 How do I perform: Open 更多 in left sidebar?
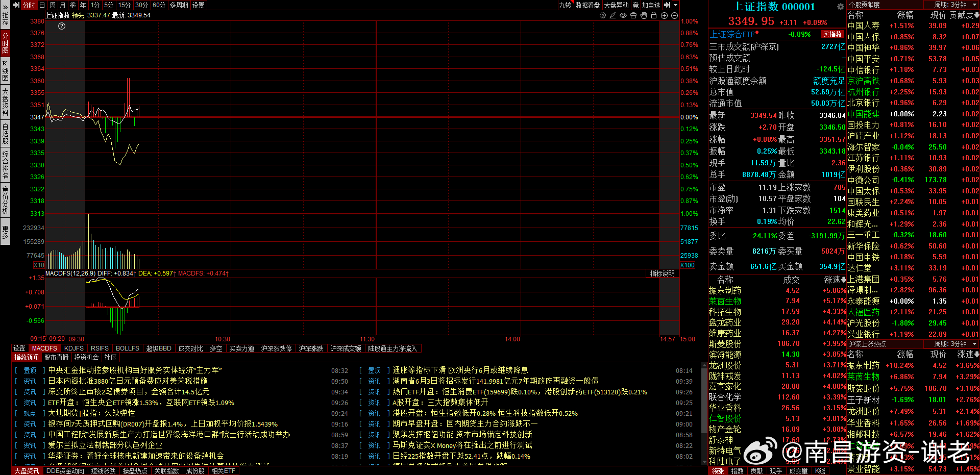5,232
